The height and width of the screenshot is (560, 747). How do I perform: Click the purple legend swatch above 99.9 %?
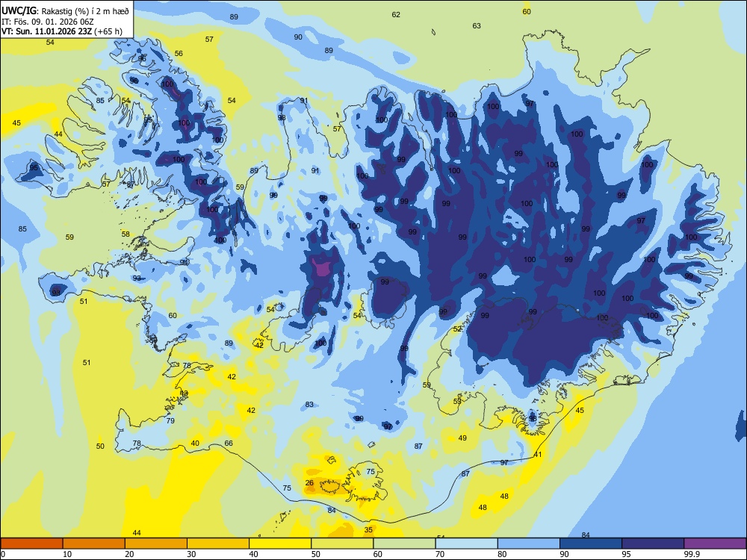click(x=715, y=544)
